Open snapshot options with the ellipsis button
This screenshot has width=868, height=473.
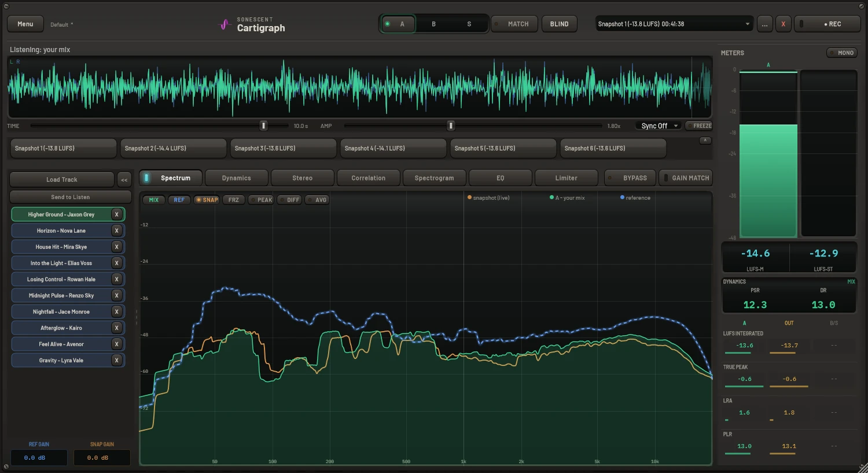765,24
